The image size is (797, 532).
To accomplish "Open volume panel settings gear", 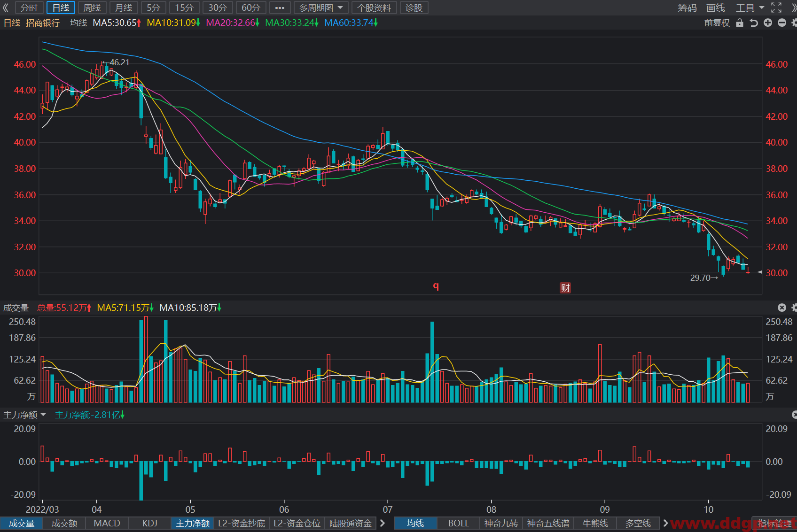I will tap(794, 308).
